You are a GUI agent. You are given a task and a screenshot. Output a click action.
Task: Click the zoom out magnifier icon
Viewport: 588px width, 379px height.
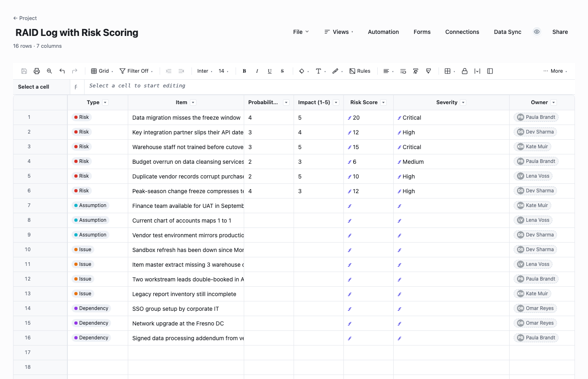tap(49, 71)
